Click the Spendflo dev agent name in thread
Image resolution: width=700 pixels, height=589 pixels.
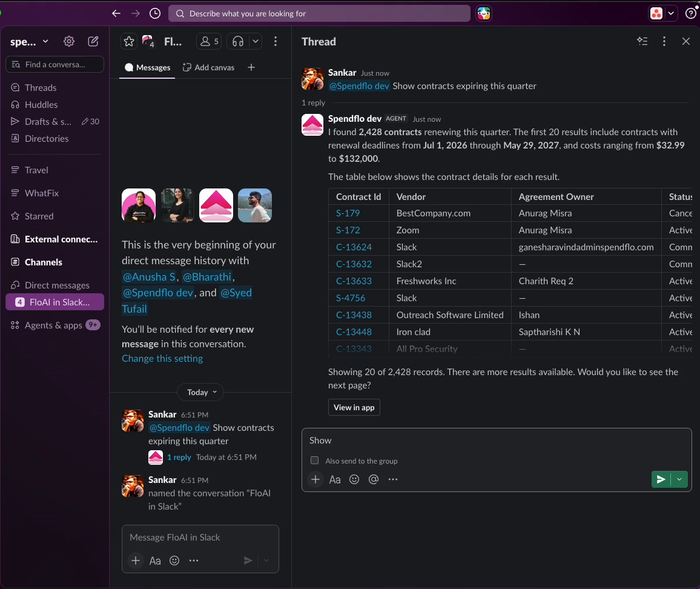(354, 118)
